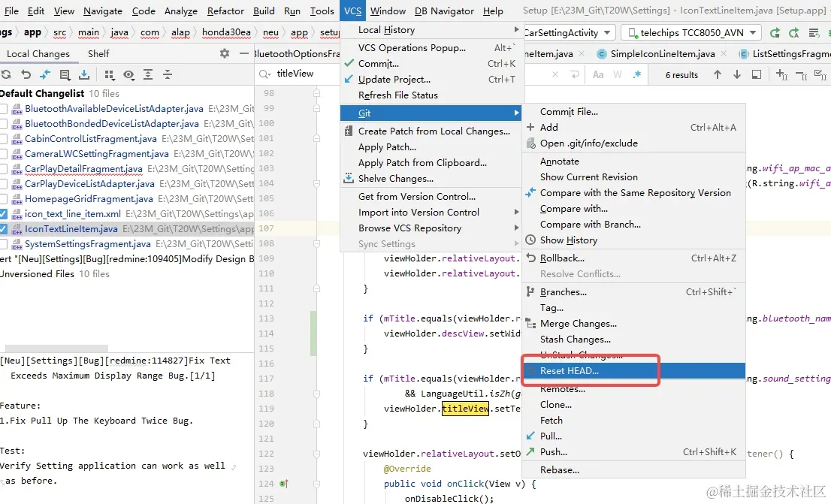This screenshot has height=504, width=831.
Task: Collapse all changelist nodes icon
Action: (x=168, y=74)
